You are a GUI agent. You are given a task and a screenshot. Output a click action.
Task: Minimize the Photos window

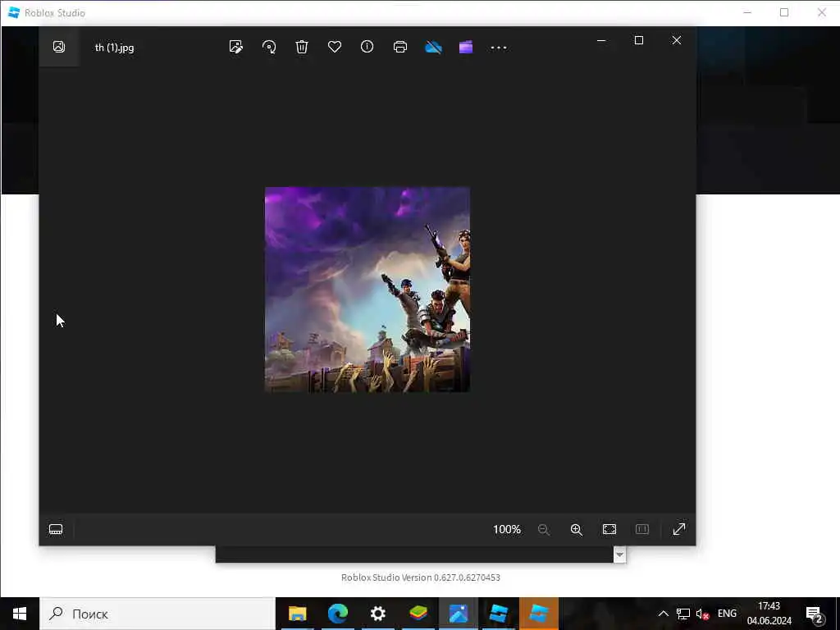point(601,40)
